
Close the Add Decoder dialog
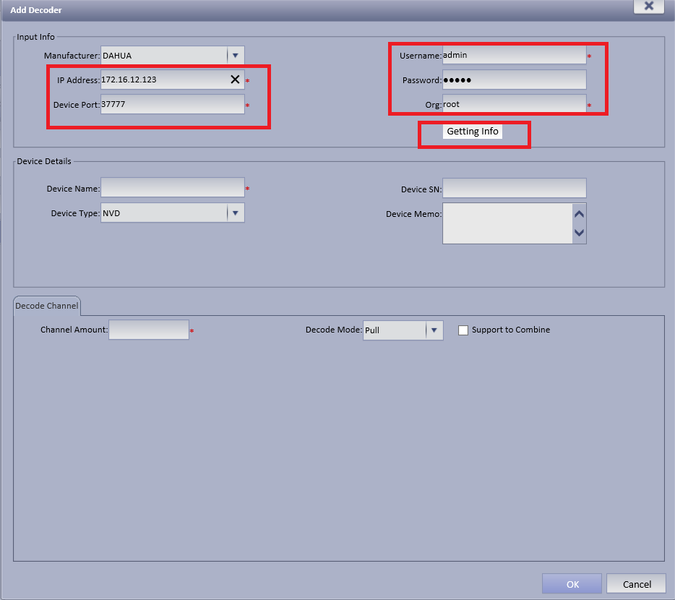point(649,6)
